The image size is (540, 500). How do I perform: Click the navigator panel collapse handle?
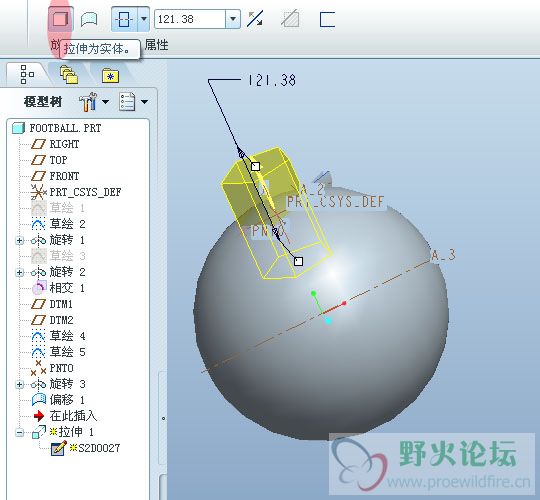tap(163, 419)
